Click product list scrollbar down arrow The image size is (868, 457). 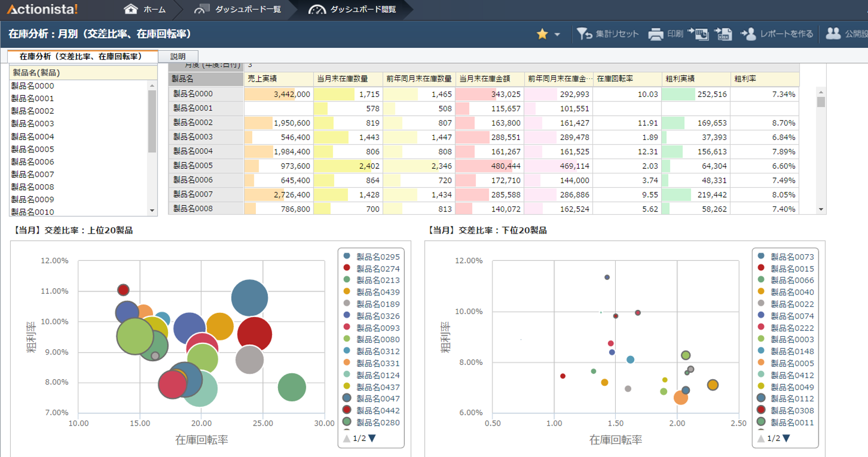[x=152, y=210]
